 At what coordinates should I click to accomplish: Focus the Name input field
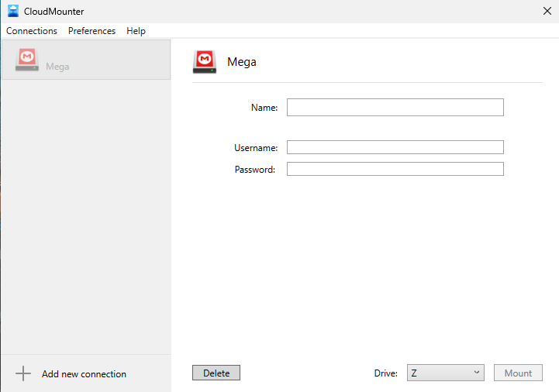tap(395, 107)
